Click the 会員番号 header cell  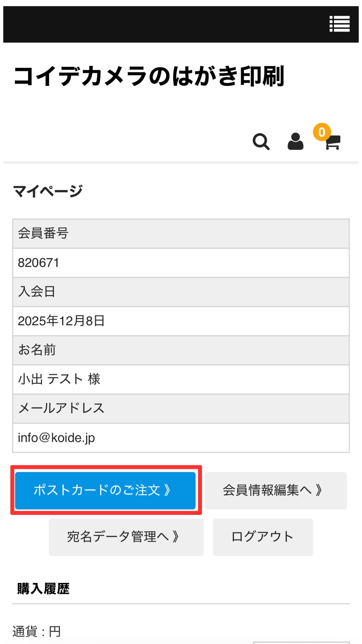click(43, 233)
